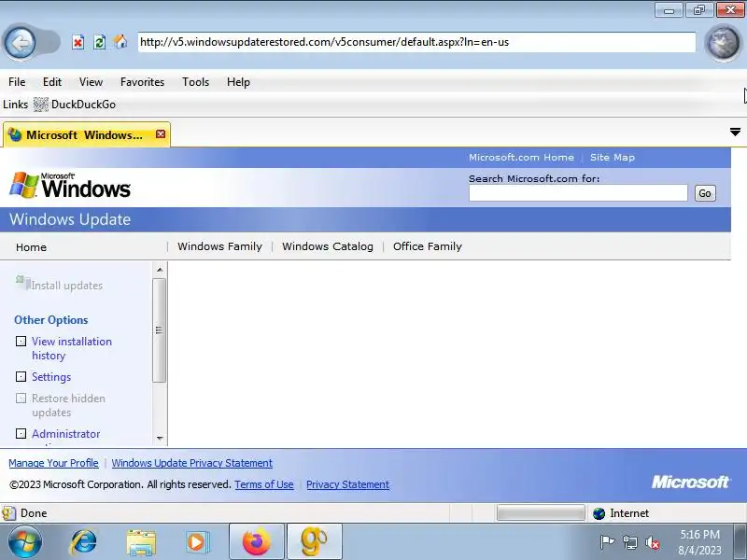Click the disabled Install updates icon

click(22, 282)
